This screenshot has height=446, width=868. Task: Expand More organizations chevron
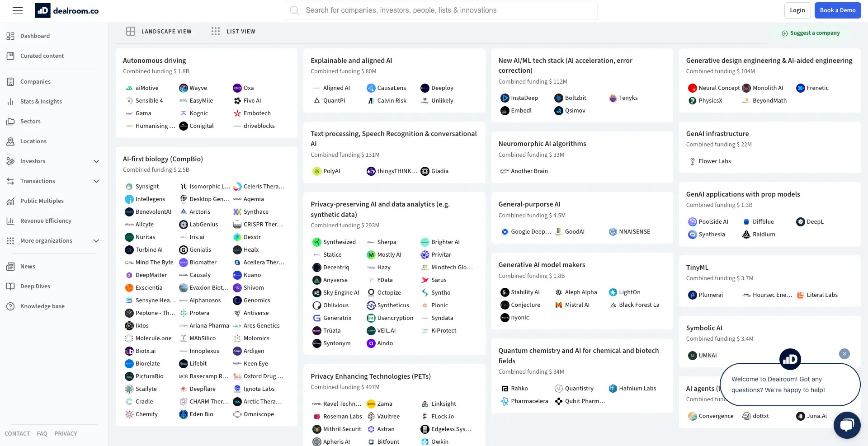pyautogui.click(x=96, y=241)
